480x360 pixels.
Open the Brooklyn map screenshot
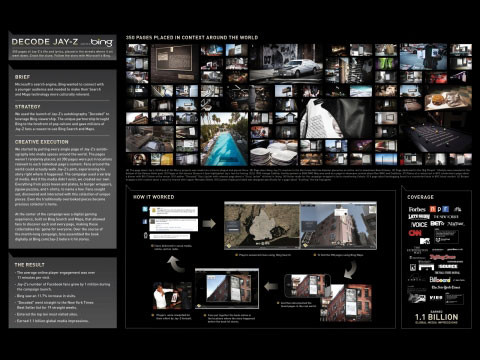click(x=262, y=226)
